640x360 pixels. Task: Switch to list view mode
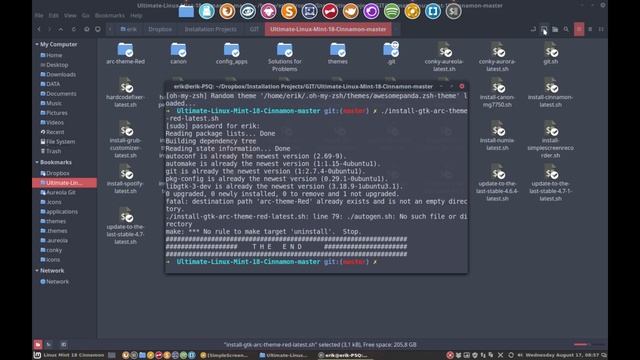(590, 29)
